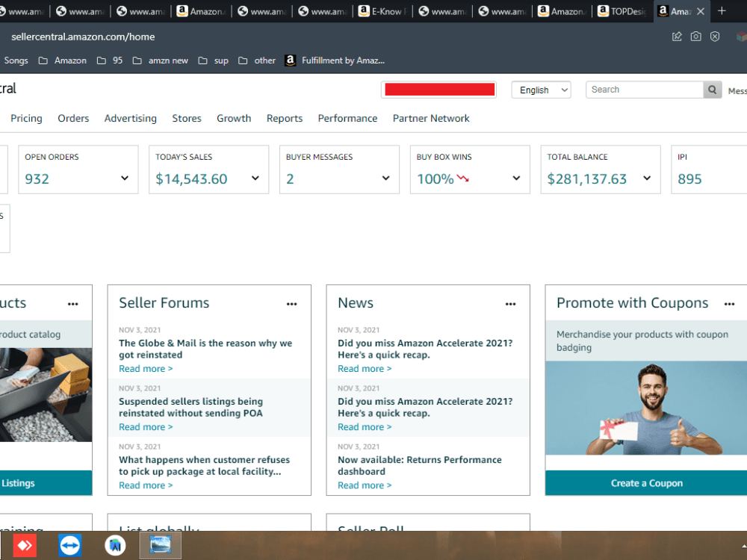The width and height of the screenshot is (747, 560).
Task: Open the Performance menu
Action: point(348,118)
